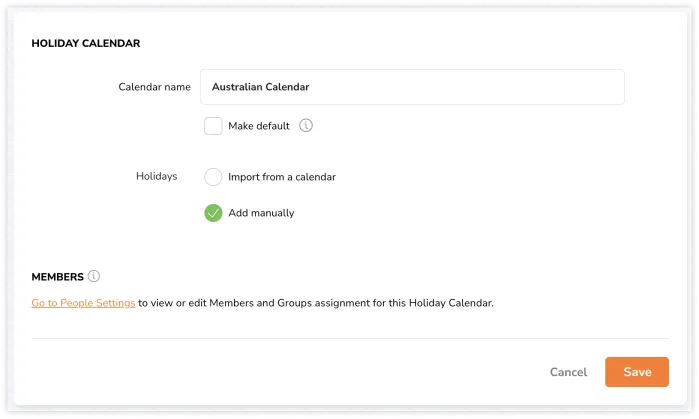Select the Import from a calendar radio button

coord(213,177)
